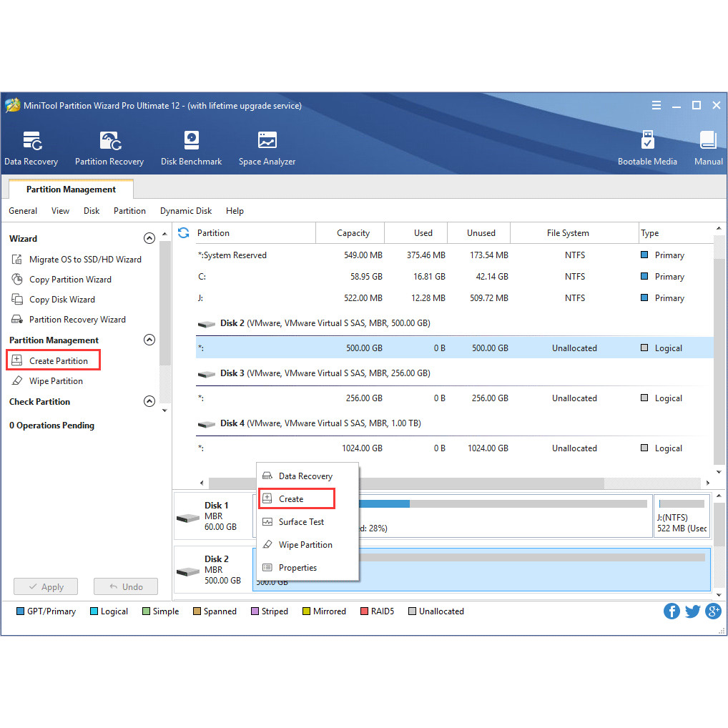Collapse the Wizard section
Image resolution: width=728 pixels, height=728 pixels.
click(x=149, y=239)
